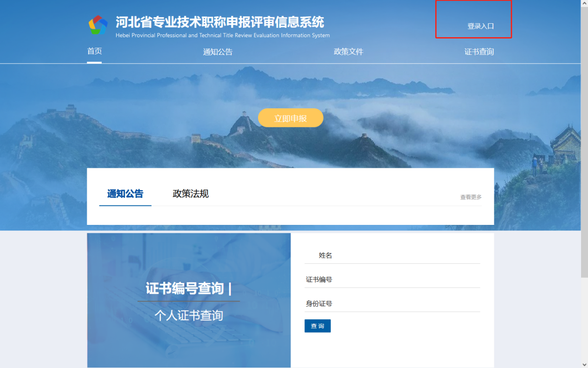Switch to the 政策法规 tab

(190, 194)
